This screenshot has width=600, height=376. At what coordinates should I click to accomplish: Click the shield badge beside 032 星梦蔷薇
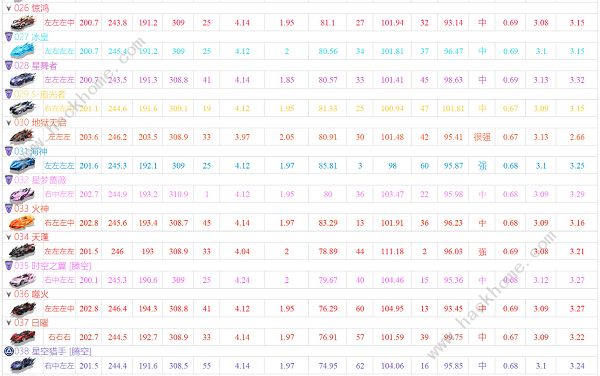click(9, 180)
